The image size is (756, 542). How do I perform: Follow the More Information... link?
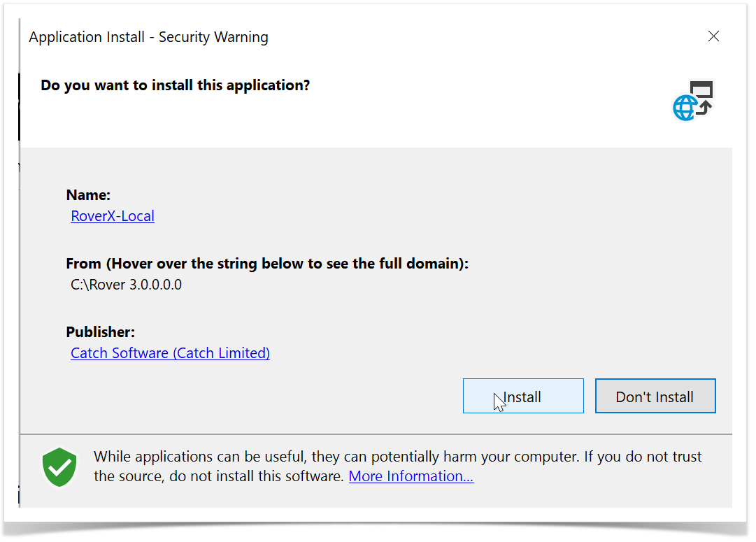coord(411,476)
